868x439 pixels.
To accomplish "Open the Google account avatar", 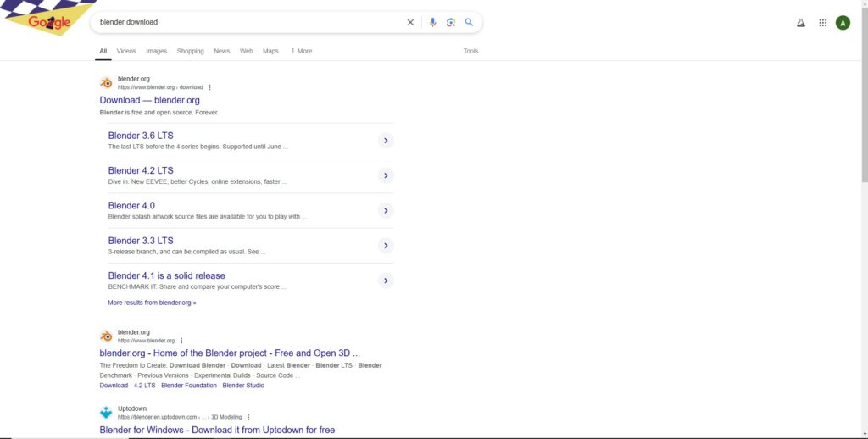I will [x=843, y=23].
